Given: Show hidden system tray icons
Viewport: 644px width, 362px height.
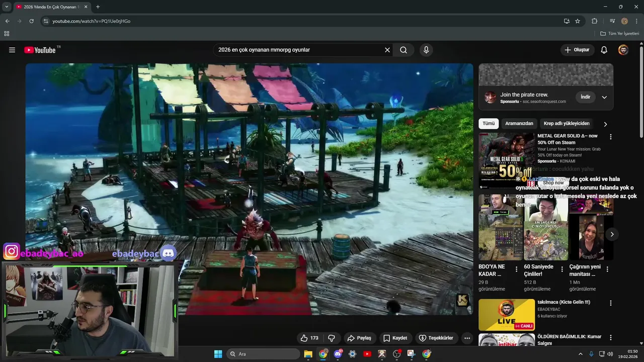Looking at the screenshot, I should (580, 354).
